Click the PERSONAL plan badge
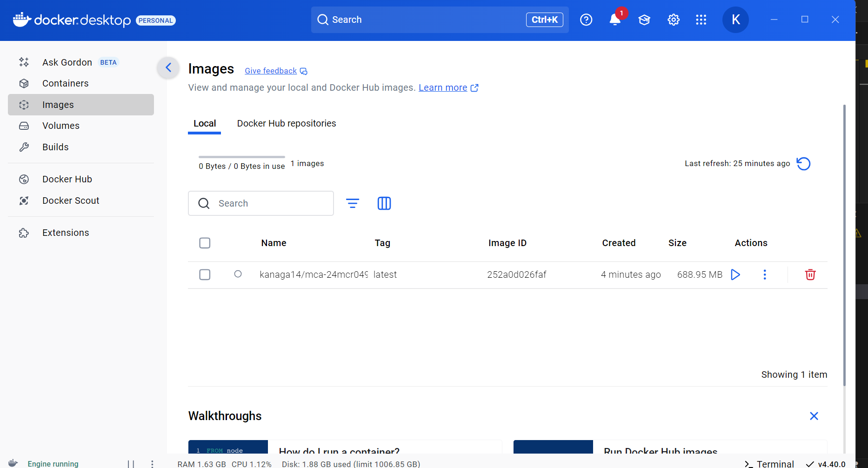This screenshot has height=468, width=868. (x=155, y=20)
